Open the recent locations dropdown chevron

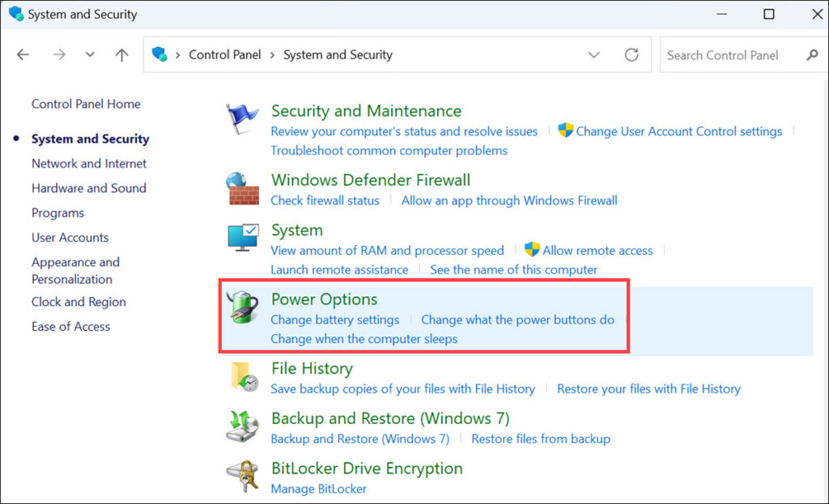[x=90, y=55]
